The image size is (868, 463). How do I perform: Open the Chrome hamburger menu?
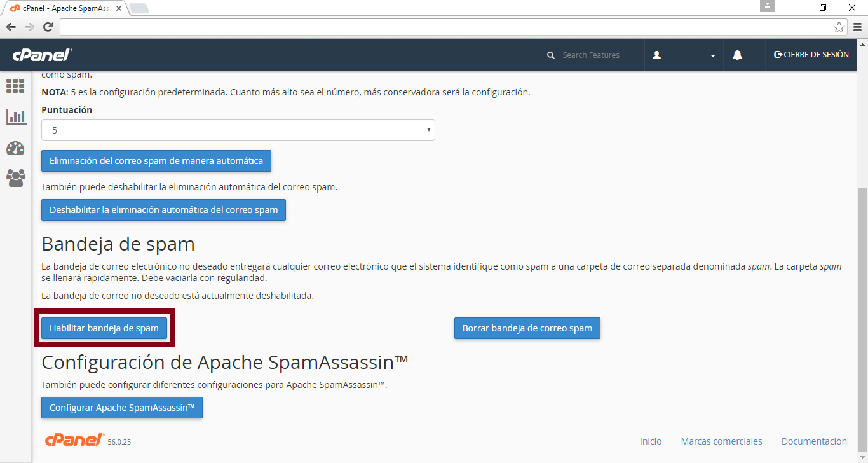click(x=857, y=27)
